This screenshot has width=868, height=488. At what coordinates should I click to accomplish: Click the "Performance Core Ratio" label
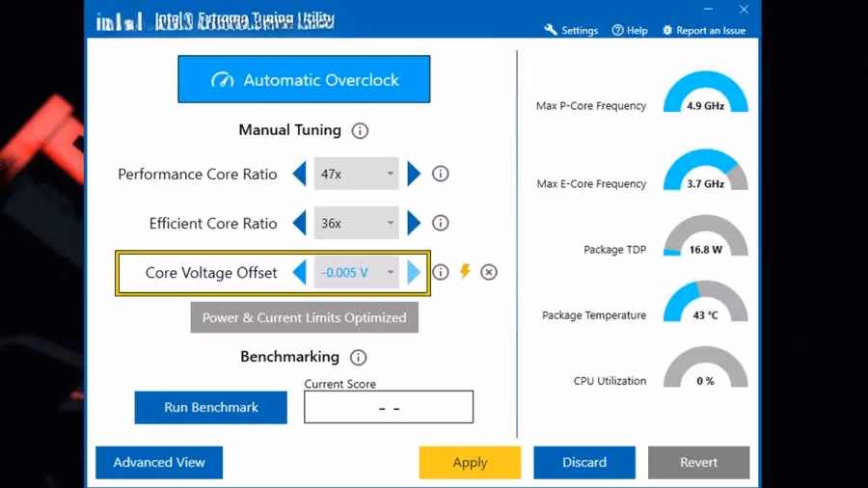pyautogui.click(x=197, y=175)
